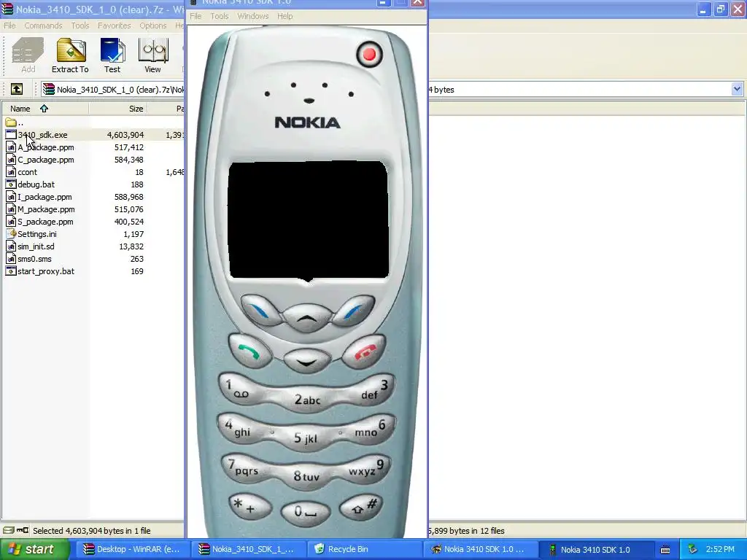Image resolution: width=747 pixels, height=560 pixels.
Task: Click the phone's black display screen
Action: (309, 220)
